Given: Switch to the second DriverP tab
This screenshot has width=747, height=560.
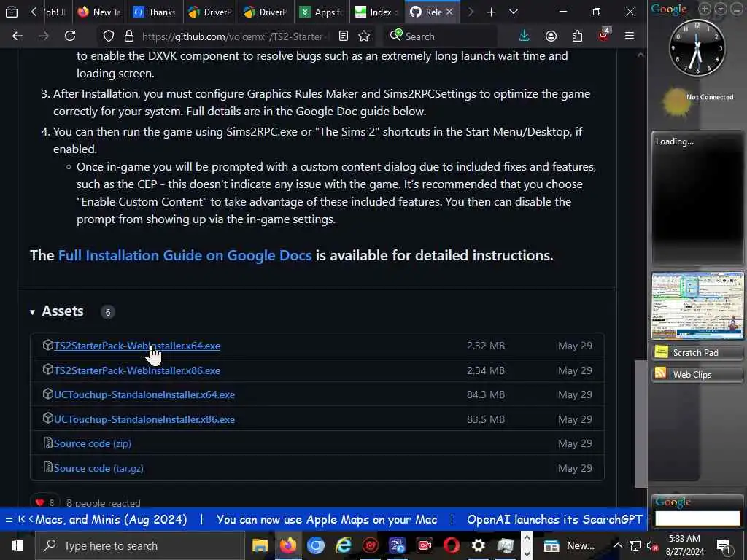Looking at the screenshot, I should 266,12.
